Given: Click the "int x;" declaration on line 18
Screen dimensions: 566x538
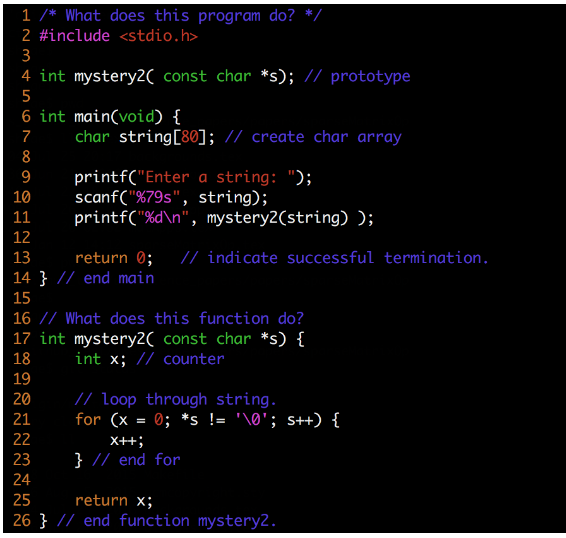Looking at the screenshot, I should click(x=101, y=359).
